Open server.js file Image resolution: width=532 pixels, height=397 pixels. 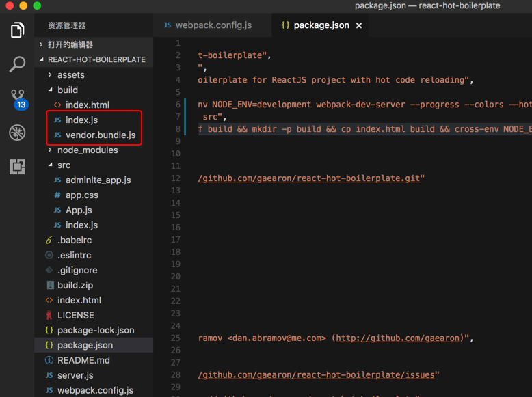coord(94,375)
